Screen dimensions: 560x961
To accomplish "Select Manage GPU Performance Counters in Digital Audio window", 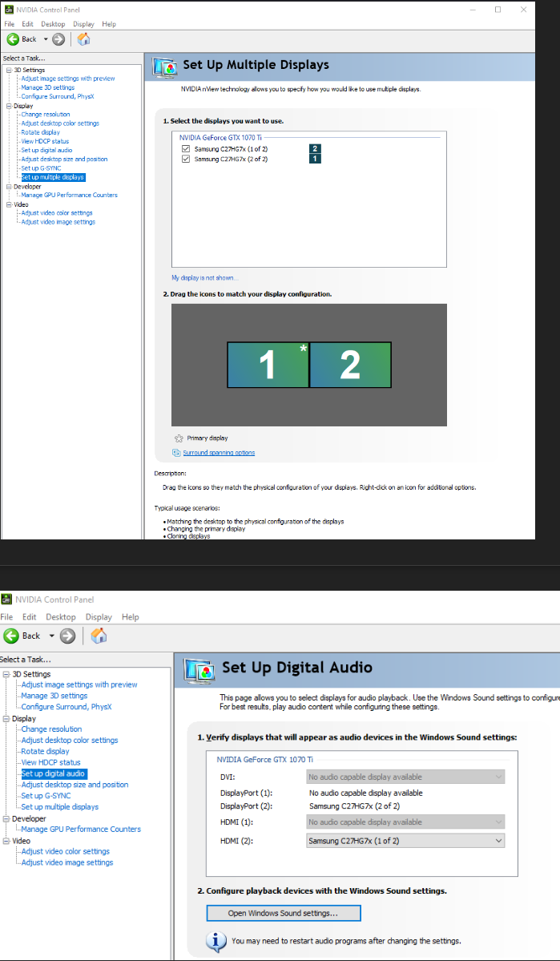I will coord(81,830).
